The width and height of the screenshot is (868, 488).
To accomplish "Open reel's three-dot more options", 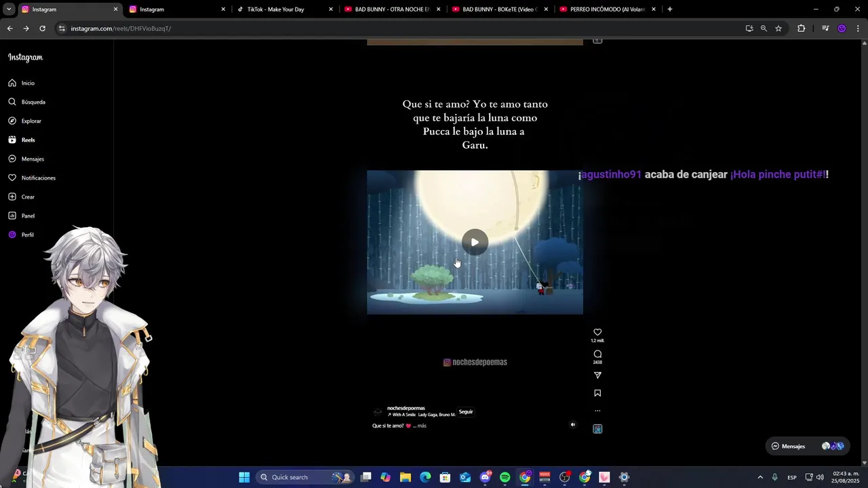I will 597,410.
